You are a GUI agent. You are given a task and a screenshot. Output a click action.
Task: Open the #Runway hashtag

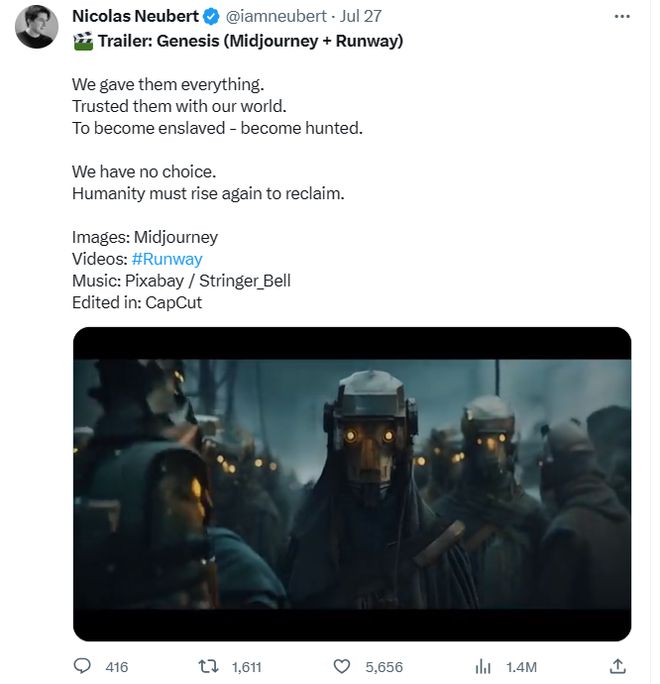167,259
